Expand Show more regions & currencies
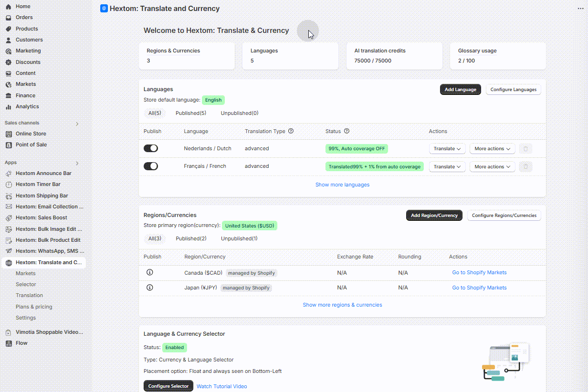Viewport: 588px width, 392px height. pyautogui.click(x=342, y=305)
